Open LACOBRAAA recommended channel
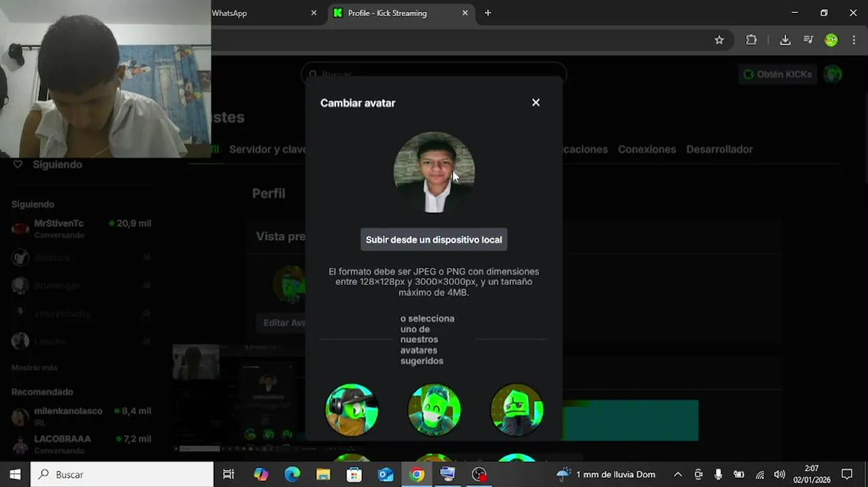The width and height of the screenshot is (868, 487). [81, 444]
